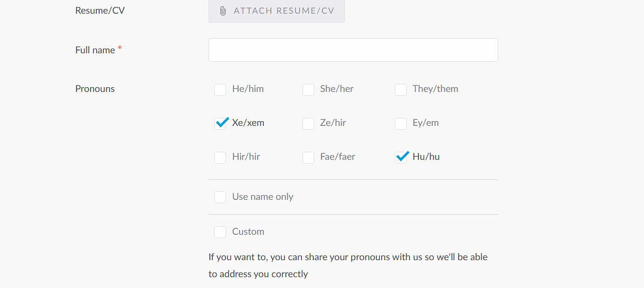Screen dimensions: 644x288
Task: Enable the Use name only checkbox
Action: (x=220, y=197)
